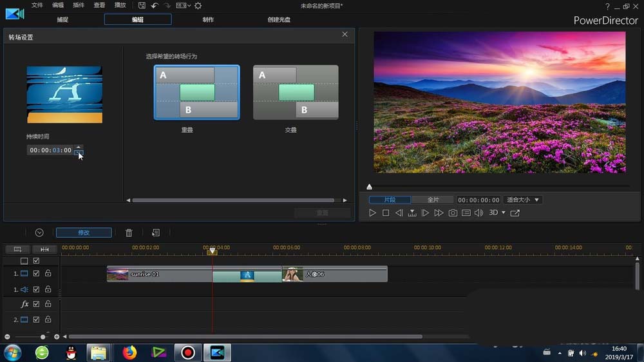Viewport: 644px width, 362px height.
Task: Click the preview seek bar slider handle
Action: [369, 187]
